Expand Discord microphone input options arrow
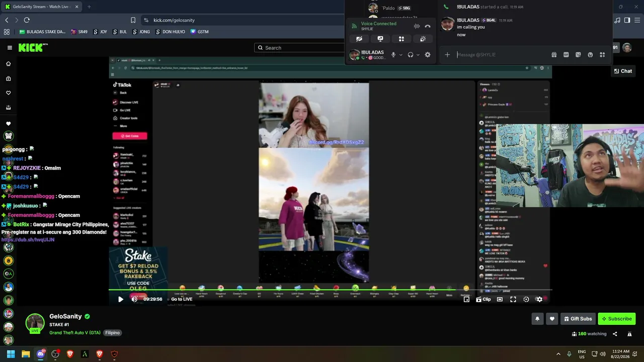 tap(400, 55)
